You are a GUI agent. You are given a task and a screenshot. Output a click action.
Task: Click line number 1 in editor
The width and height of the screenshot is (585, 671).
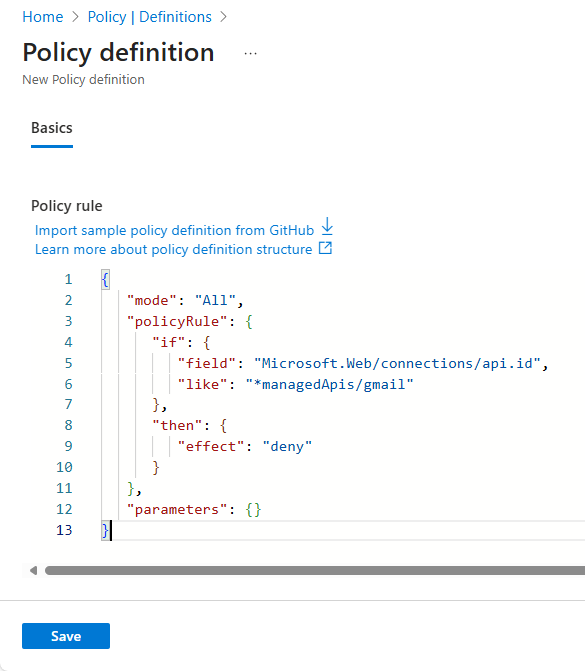click(68, 279)
